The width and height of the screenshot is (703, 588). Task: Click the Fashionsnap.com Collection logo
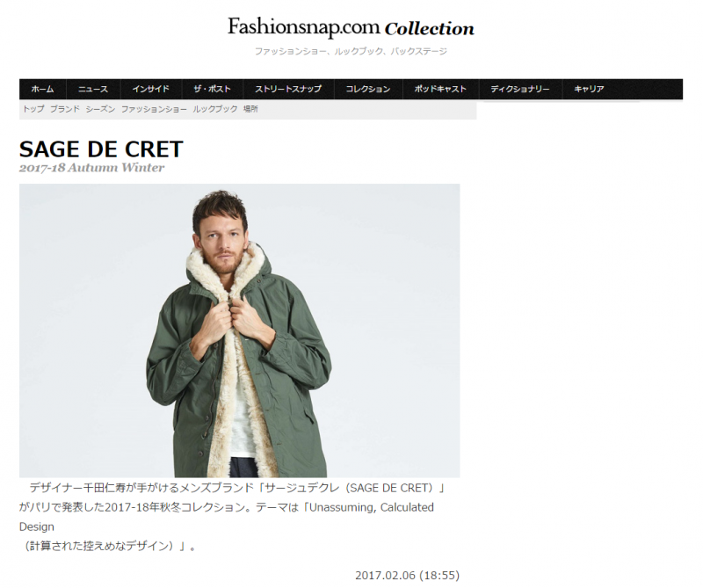[351, 28]
